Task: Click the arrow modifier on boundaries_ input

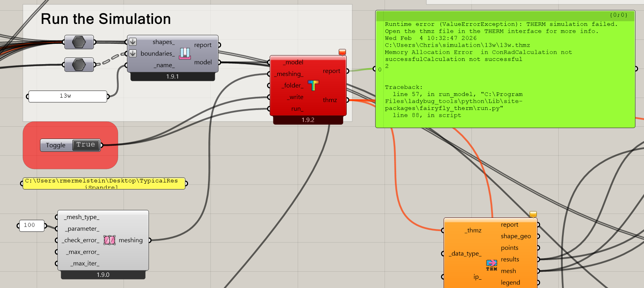Action: [133, 53]
